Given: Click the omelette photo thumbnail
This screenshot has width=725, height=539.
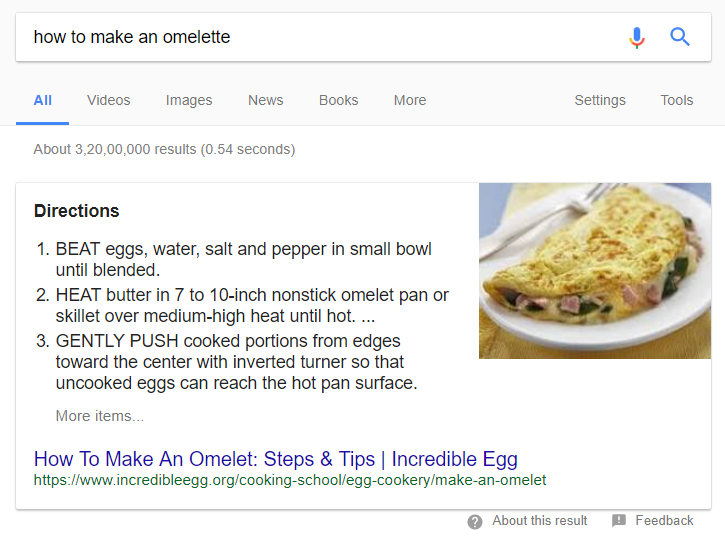Looking at the screenshot, I should pyautogui.click(x=595, y=271).
